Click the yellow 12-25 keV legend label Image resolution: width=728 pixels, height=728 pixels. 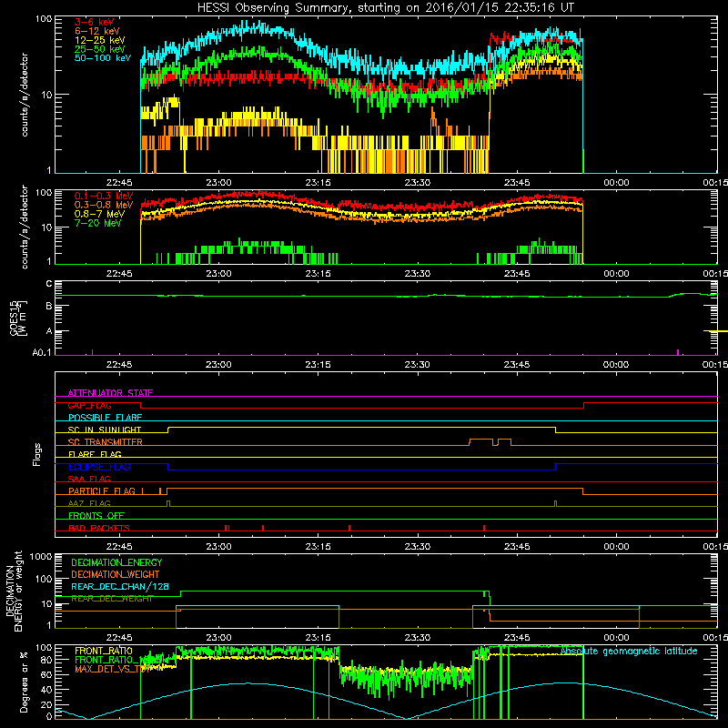point(100,40)
